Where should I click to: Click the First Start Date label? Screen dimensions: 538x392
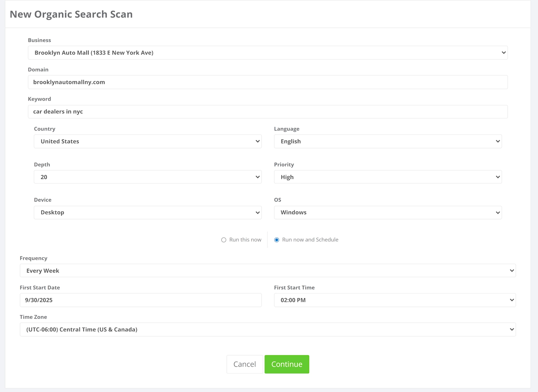coord(40,288)
